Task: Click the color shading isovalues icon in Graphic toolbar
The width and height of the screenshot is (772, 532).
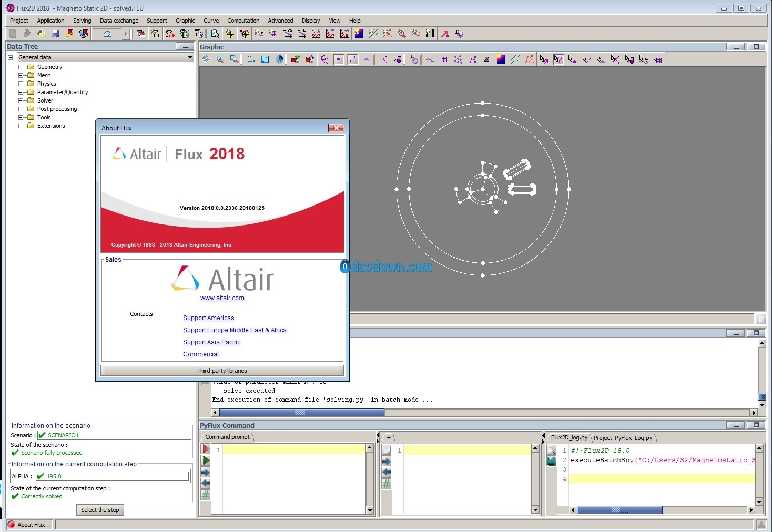Action: coord(501,59)
